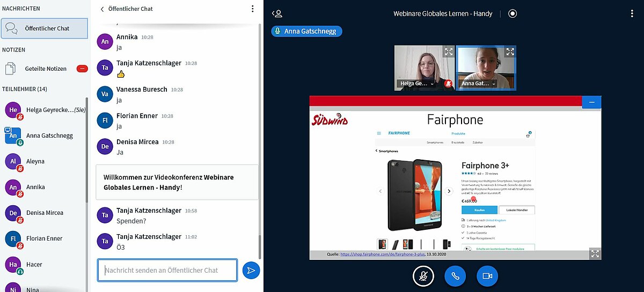Select Denisa Mircea avatar in participant list
The width and height of the screenshot is (644, 292).
pyautogui.click(x=13, y=213)
